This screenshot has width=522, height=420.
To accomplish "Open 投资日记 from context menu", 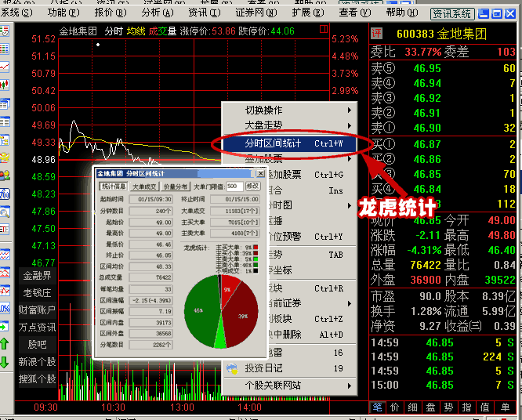I will (x=290, y=368).
